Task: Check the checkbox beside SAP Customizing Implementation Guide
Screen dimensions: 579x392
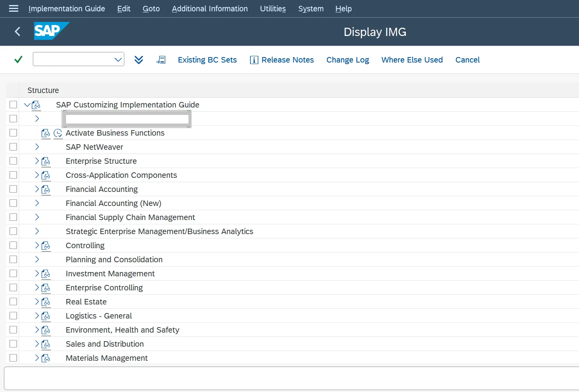Action: pyautogui.click(x=13, y=104)
